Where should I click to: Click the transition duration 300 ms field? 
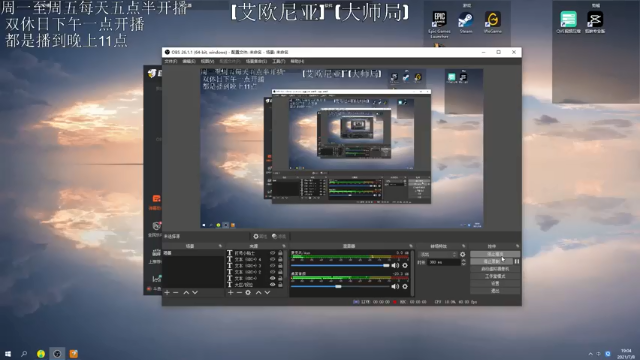coord(444,262)
